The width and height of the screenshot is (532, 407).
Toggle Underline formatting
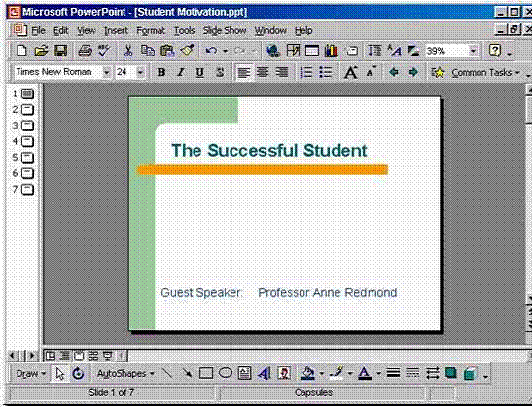click(200, 72)
